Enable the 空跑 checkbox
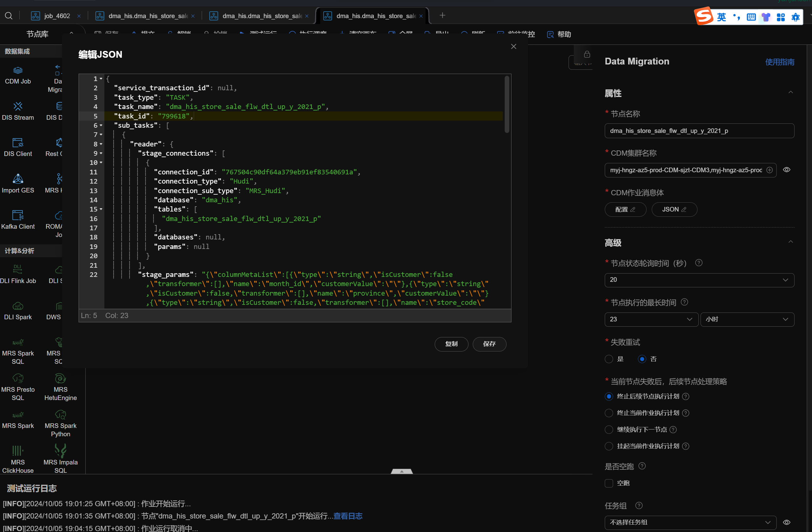The image size is (812, 532). (x=609, y=483)
